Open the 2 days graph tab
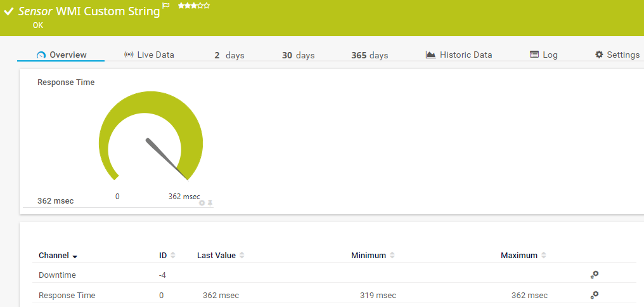 [229, 55]
